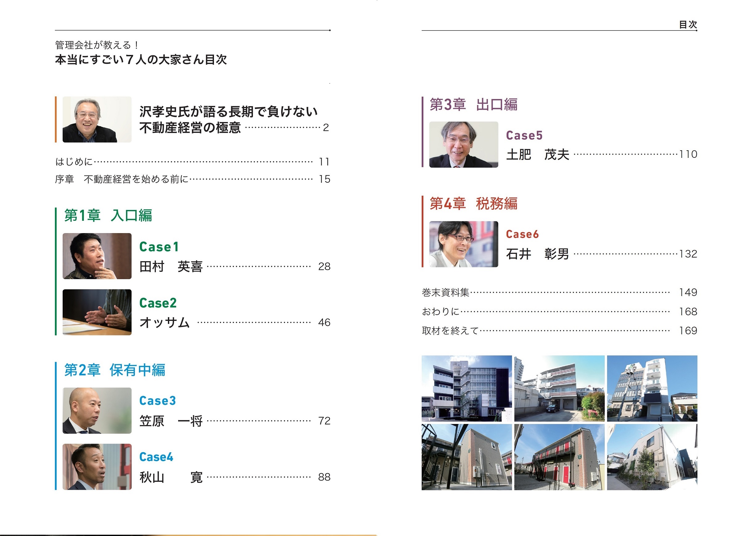Click the title 本当にすごい7人の大家さん目次

pos(141,60)
